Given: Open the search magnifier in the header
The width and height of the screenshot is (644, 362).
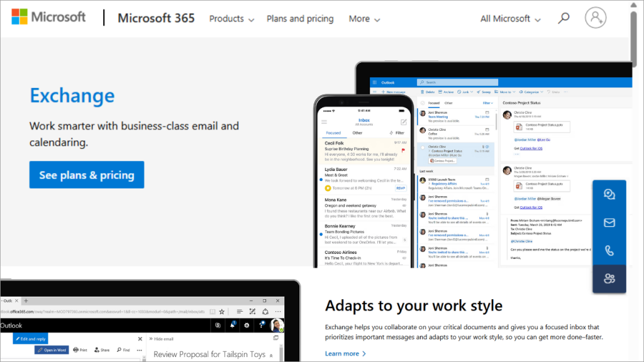Looking at the screenshot, I should tap(563, 18).
